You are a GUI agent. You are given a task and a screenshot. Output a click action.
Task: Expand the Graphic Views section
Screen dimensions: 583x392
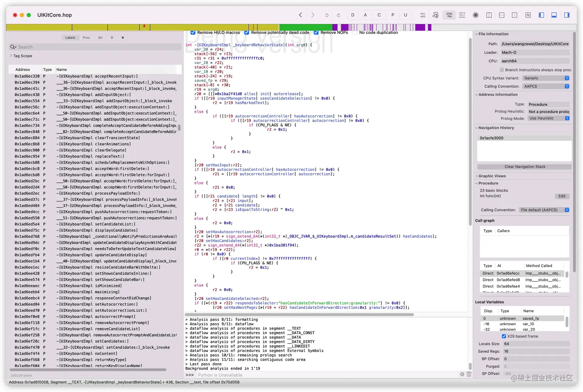pos(477,176)
